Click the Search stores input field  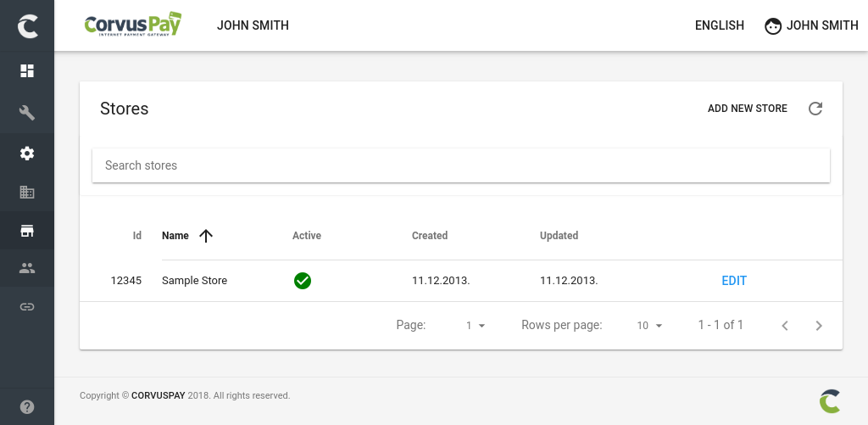(x=461, y=165)
